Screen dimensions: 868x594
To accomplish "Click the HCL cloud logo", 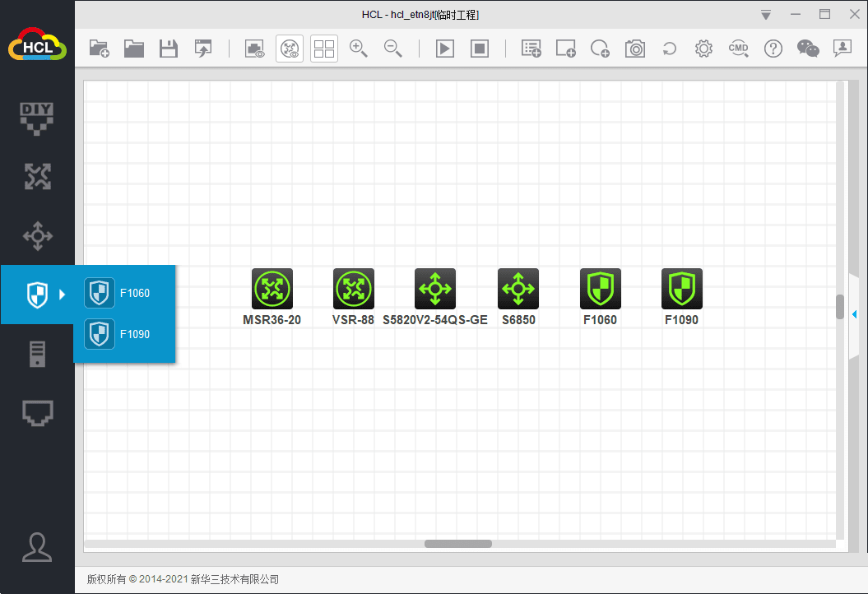I will (37, 44).
